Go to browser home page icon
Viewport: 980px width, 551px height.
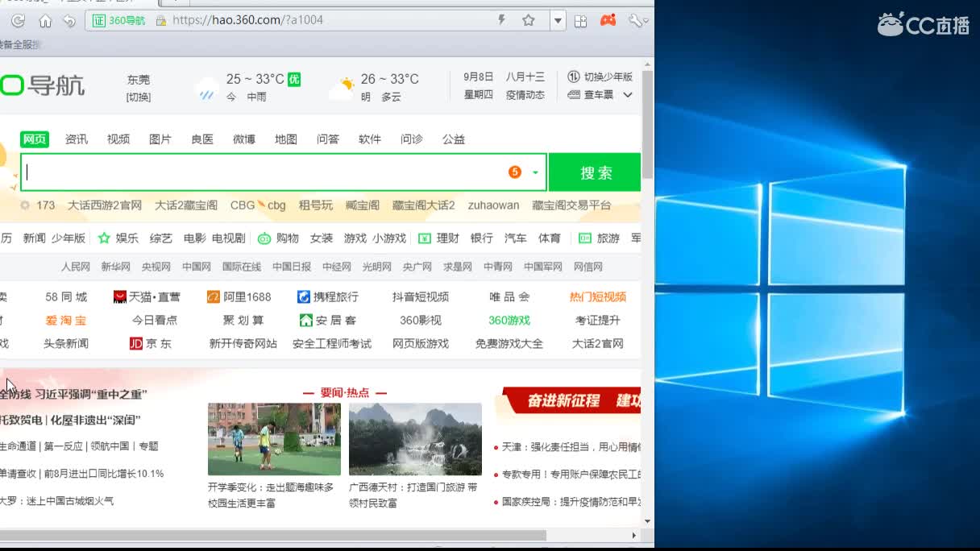[45, 20]
